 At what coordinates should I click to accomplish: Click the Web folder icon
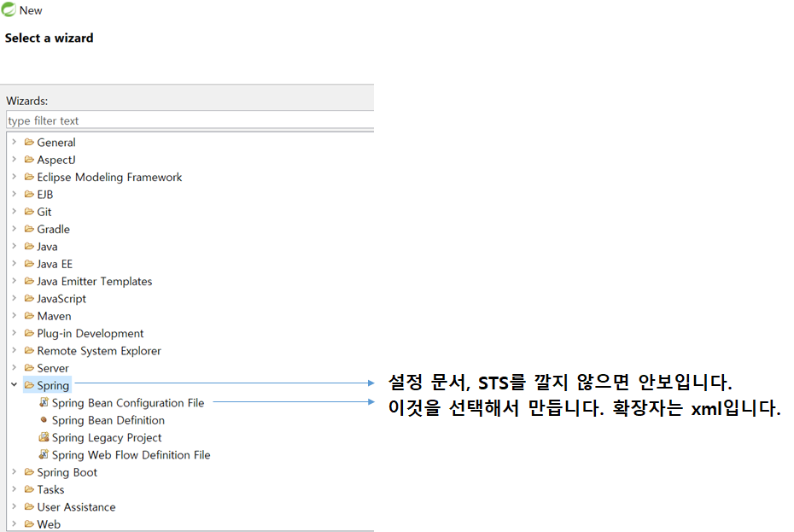point(29,524)
